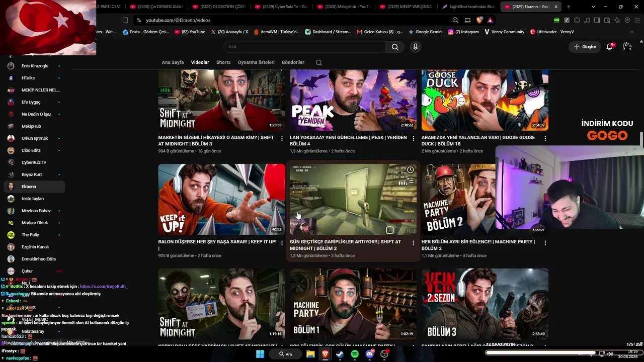Switch to the Ana Sayfa channel tab
This screenshot has width=644, height=362.
[x=173, y=63]
